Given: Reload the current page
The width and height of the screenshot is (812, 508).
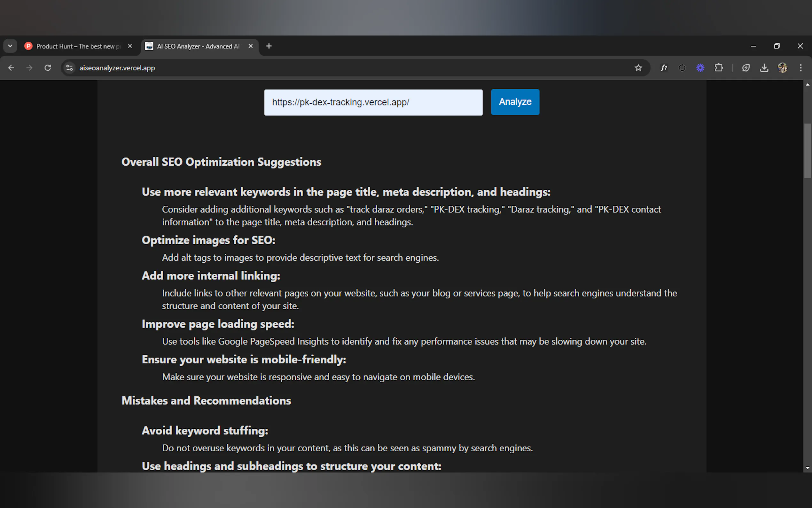Looking at the screenshot, I should point(48,68).
